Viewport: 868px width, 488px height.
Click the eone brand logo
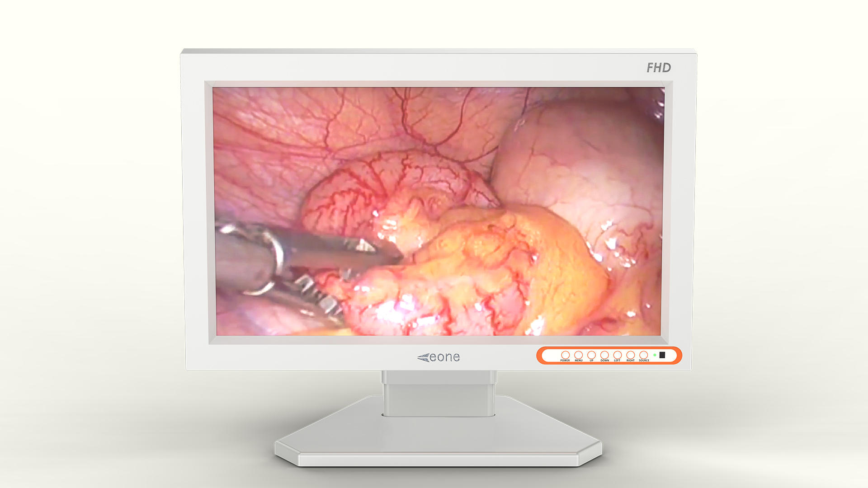pyautogui.click(x=439, y=357)
